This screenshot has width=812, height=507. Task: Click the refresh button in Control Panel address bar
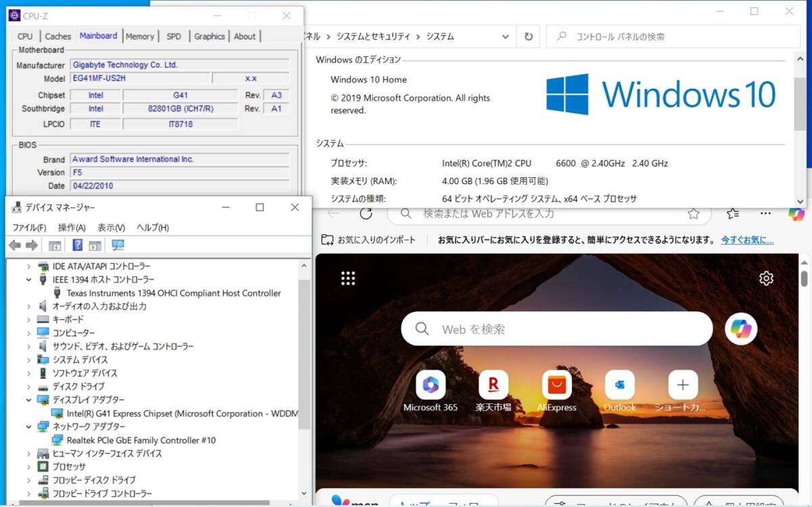(528, 37)
